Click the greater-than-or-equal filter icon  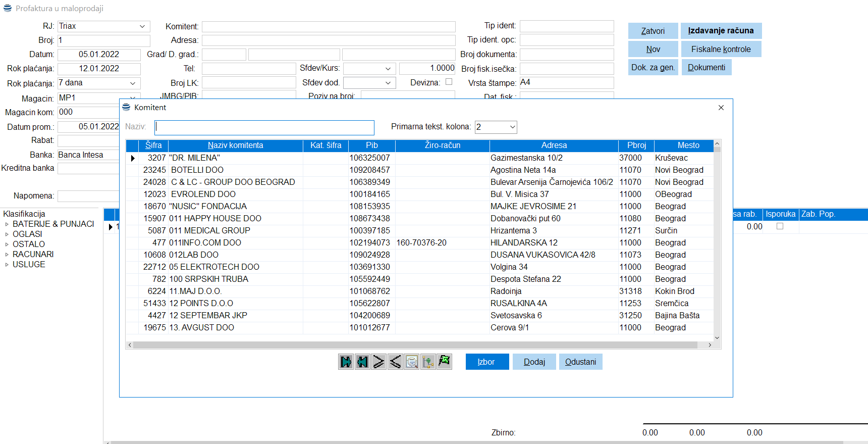[x=378, y=362]
